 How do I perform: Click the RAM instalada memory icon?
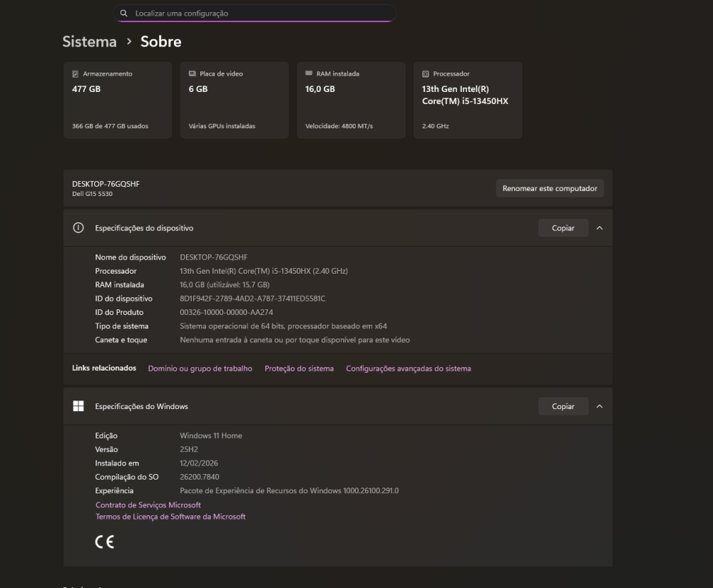[309, 73]
